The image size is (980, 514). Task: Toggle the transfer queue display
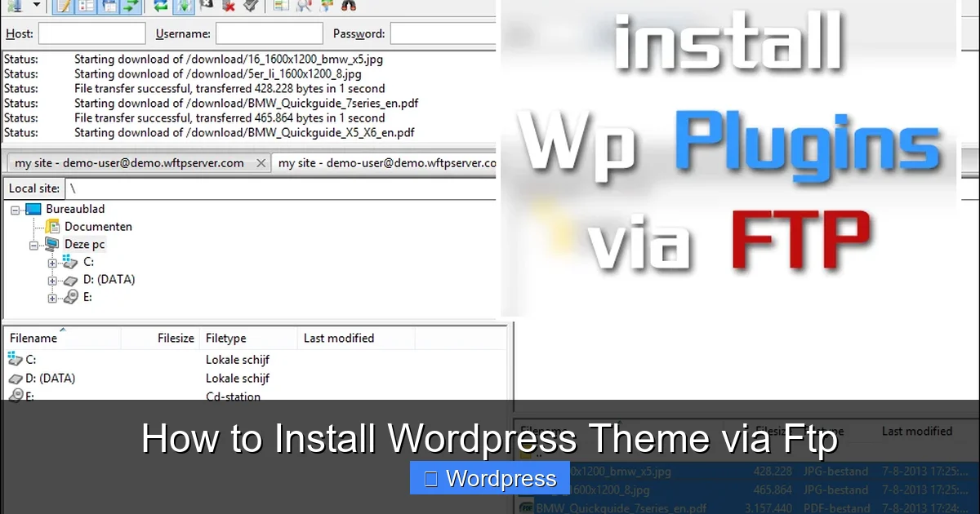[131, 6]
